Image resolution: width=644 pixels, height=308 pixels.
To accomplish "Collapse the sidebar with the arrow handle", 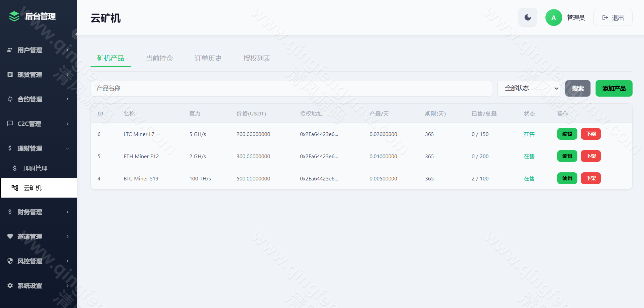I will click(x=75, y=34).
